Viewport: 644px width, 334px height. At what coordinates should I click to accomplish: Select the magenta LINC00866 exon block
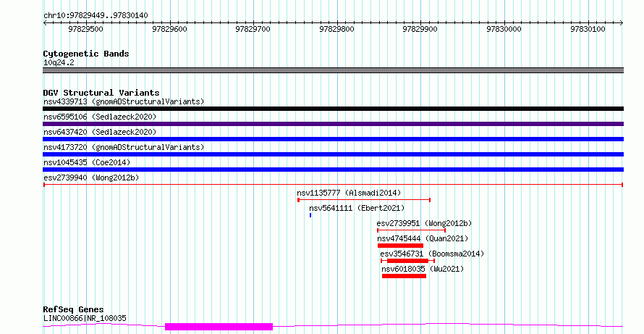(219, 327)
